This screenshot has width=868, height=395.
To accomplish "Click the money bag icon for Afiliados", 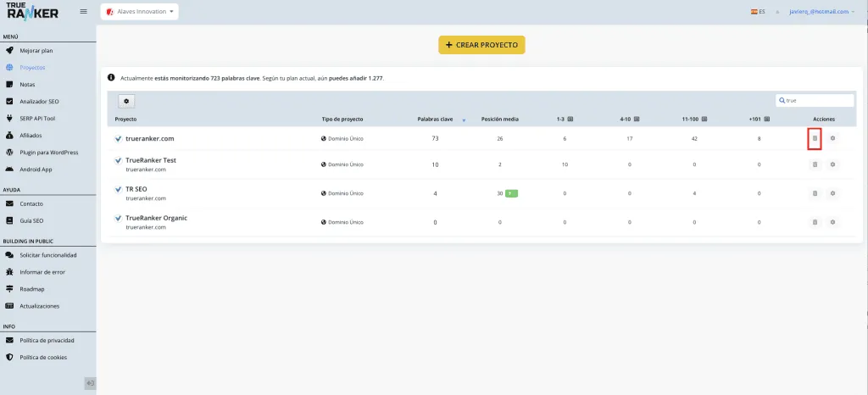I will click(x=9, y=136).
